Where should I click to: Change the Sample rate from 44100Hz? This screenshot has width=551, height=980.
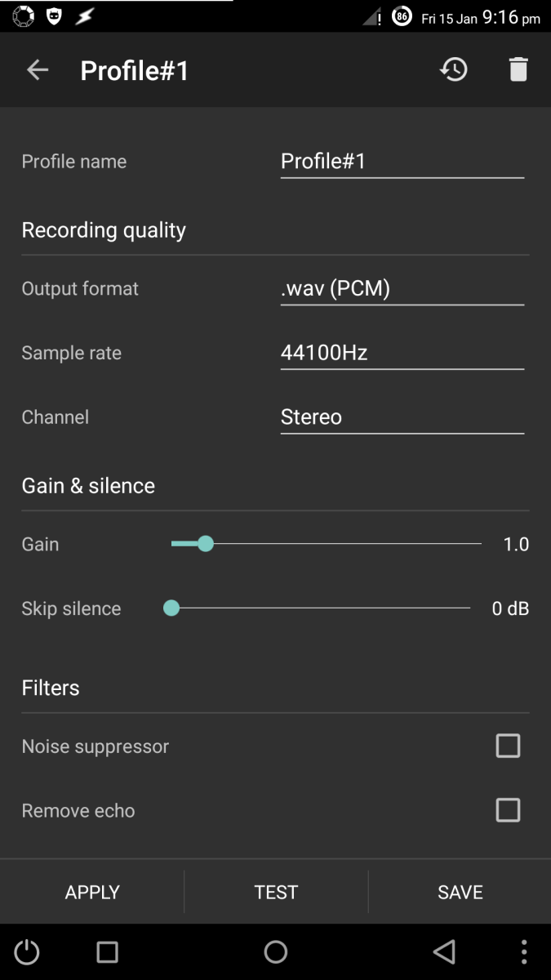(402, 353)
